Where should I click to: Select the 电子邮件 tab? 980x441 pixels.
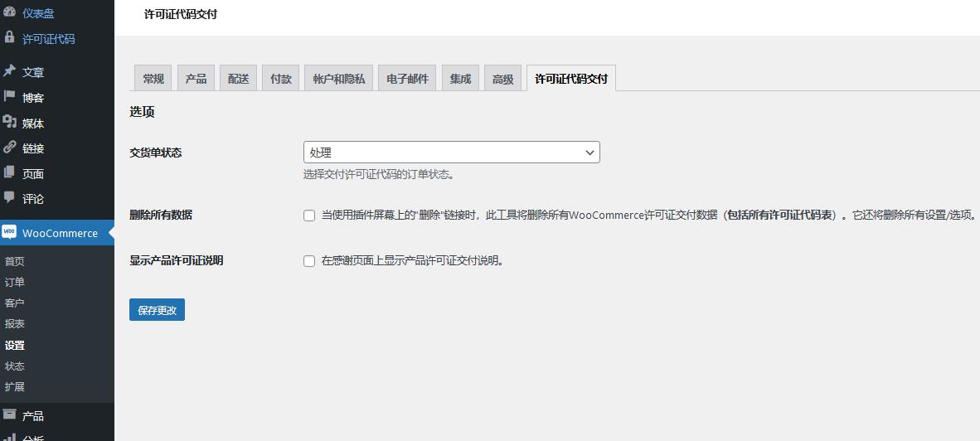[x=407, y=79]
